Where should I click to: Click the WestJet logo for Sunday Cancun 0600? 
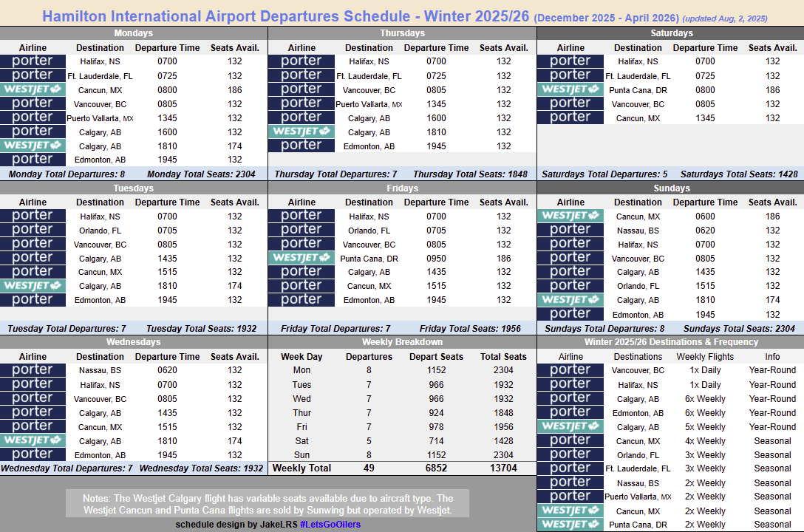tap(570, 216)
